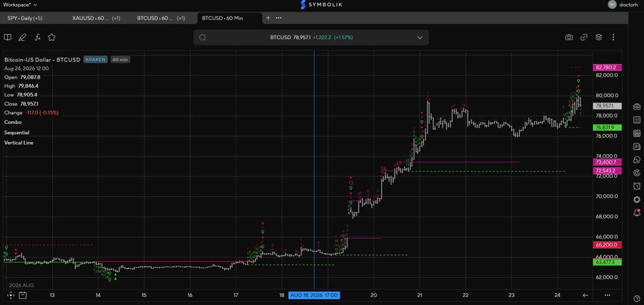Click the 65,200.0 red price tag
This screenshot has width=644, height=305.
click(x=608, y=245)
